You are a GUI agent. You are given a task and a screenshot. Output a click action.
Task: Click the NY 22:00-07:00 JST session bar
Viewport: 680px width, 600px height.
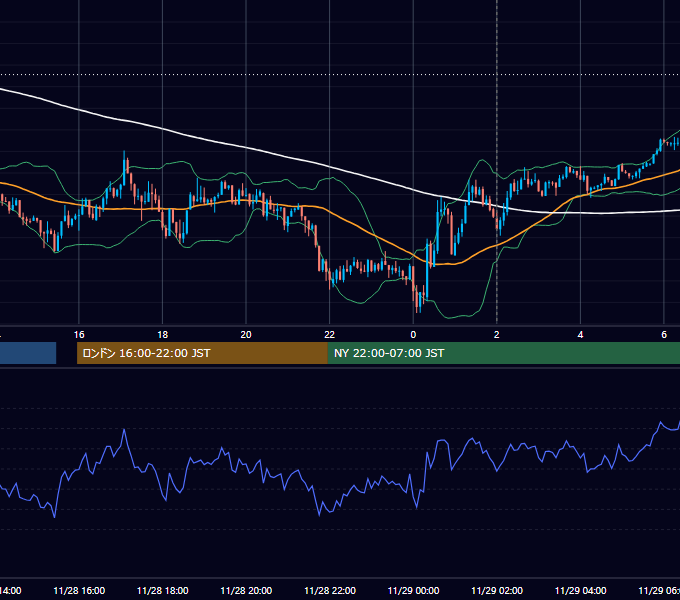[x=503, y=353]
